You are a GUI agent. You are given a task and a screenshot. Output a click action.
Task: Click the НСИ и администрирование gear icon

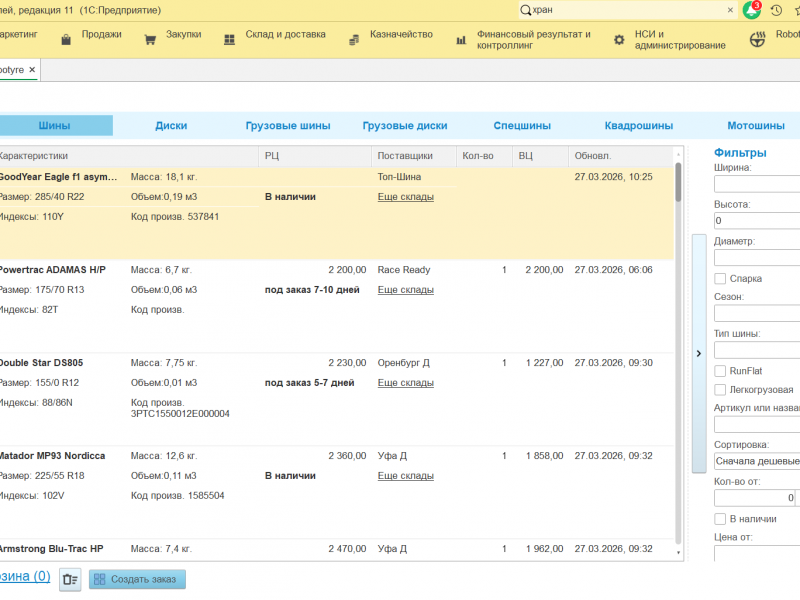coord(619,40)
